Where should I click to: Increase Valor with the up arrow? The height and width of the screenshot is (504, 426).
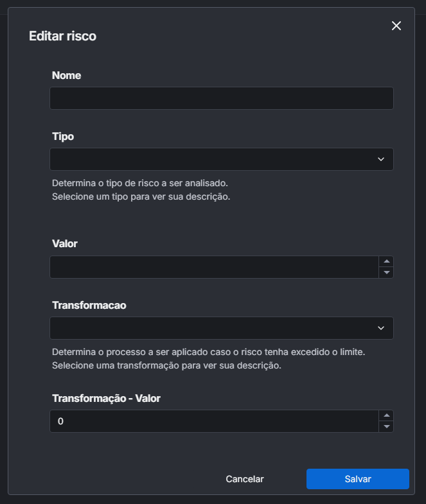[386, 261]
